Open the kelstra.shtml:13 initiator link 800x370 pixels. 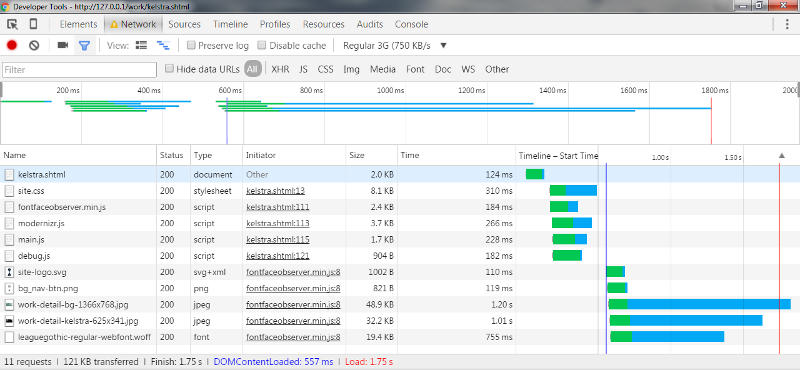(x=276, y=191)
